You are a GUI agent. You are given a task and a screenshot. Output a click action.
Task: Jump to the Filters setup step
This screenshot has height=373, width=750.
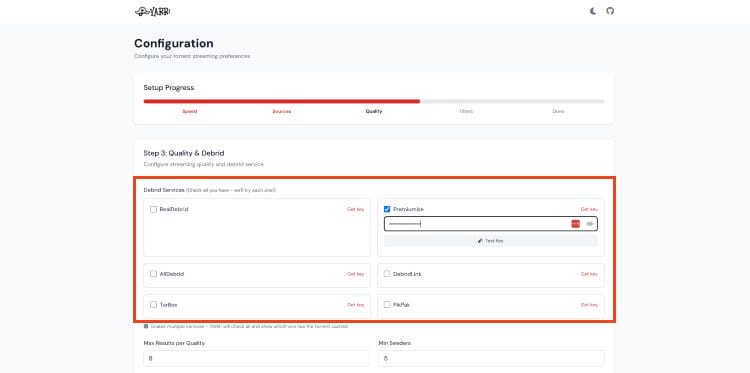[466, 111]
